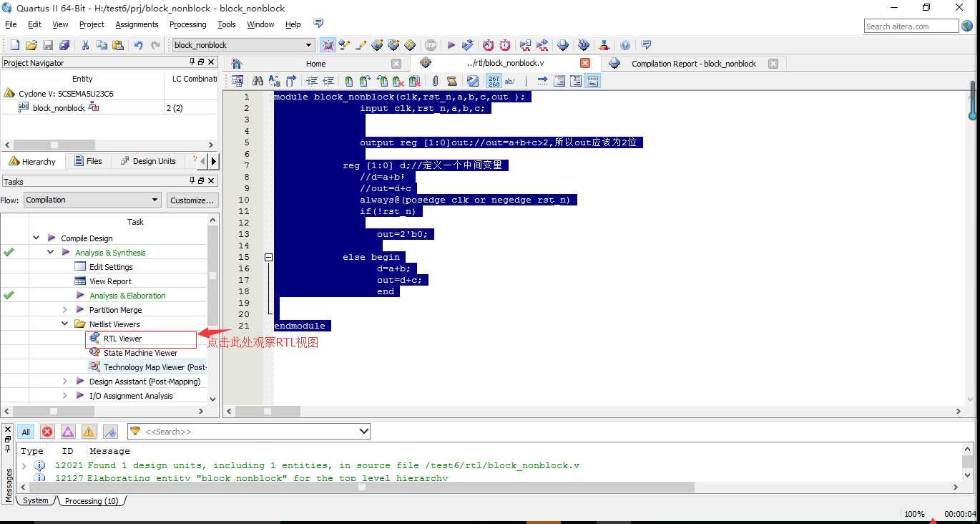980x524 pixels.
Task: Toggle the Error messages filter button
Action: 47,432
